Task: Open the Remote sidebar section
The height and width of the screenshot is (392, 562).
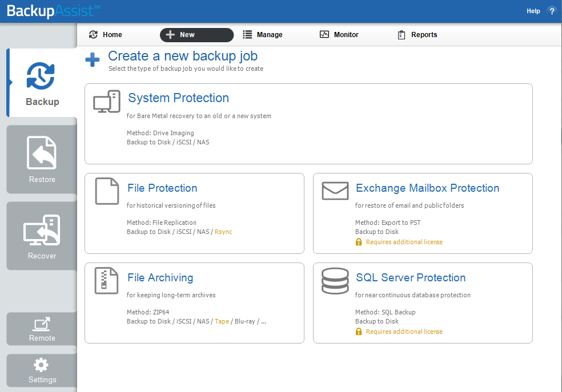Action: coord(42,329)
